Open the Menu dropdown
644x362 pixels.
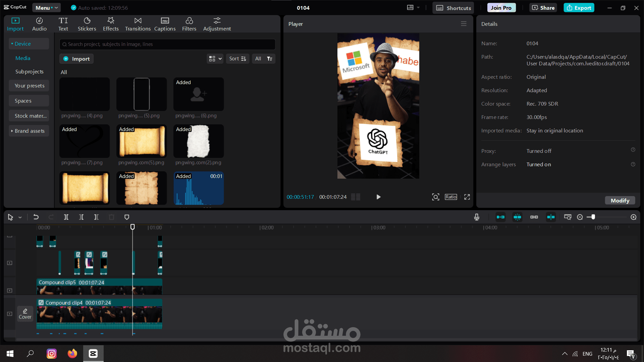pos(46,8)
